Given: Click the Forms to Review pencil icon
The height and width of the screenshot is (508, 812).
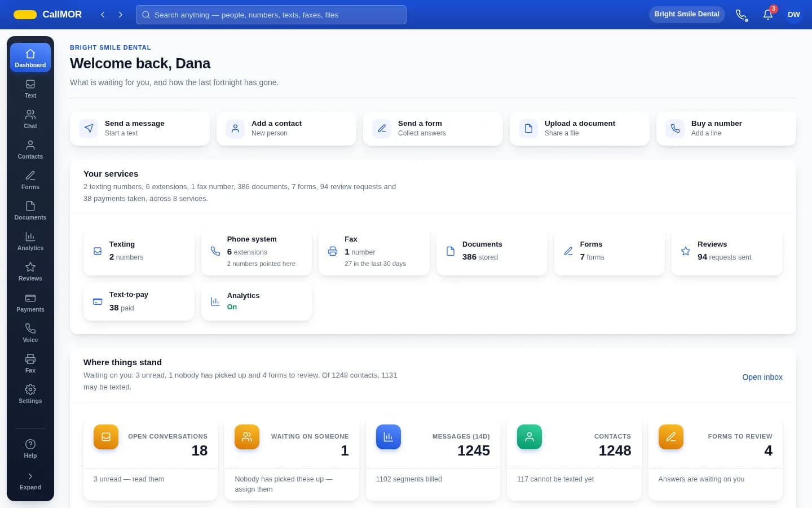Looking at the screenshot, I should click(x=671, y=437).
